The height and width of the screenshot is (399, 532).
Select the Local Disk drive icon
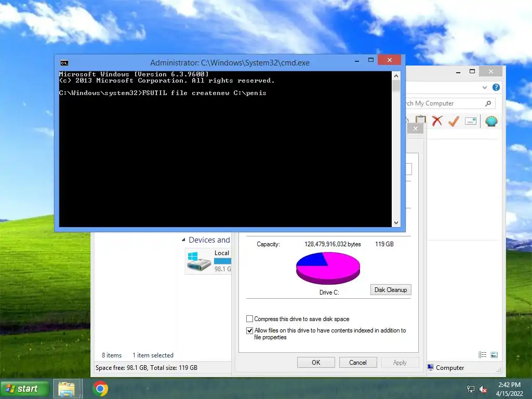(x=199, y=261)
